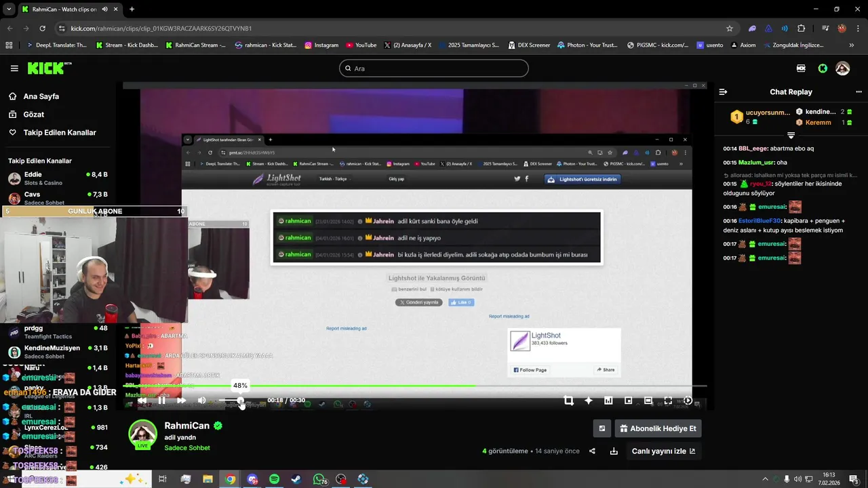Screen dimensions: 868x488
Task: Open the Axiom bookmark
Action: point(743,45)
